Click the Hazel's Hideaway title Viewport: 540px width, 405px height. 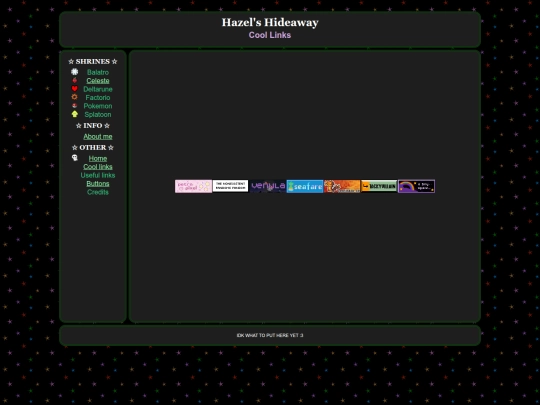[x=270, y=22]
